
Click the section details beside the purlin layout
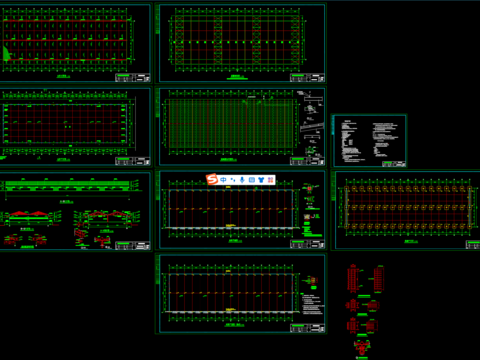click(x=311, y=123)
